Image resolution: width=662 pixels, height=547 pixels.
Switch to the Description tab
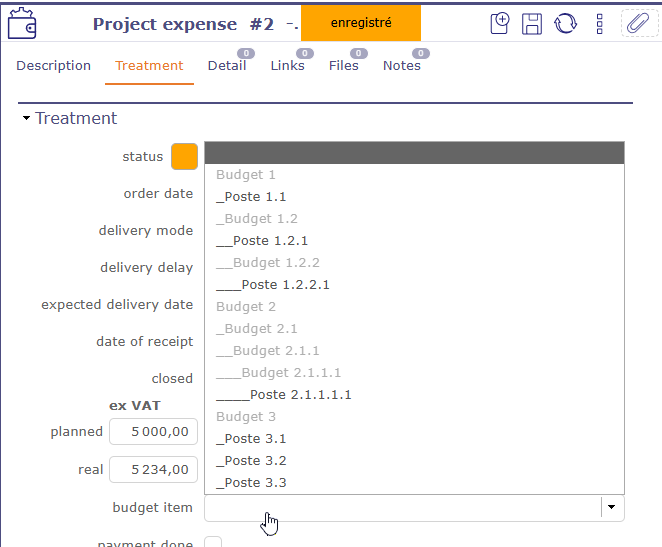tap(54, 66)
